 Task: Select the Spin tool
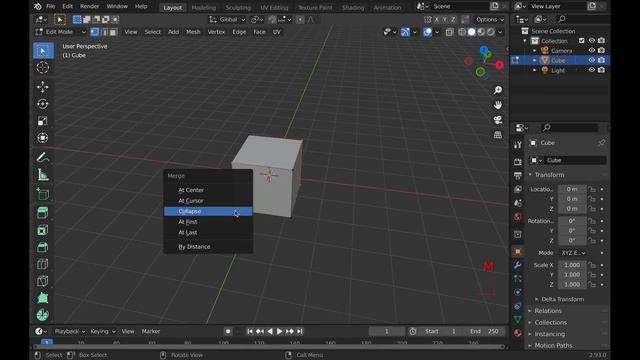tap(43, 315)
